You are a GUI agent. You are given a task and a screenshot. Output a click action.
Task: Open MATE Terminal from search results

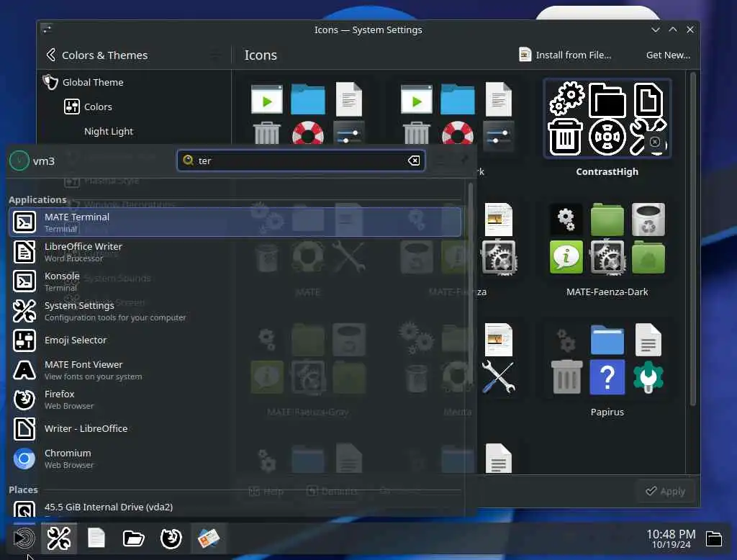[235, 222]
